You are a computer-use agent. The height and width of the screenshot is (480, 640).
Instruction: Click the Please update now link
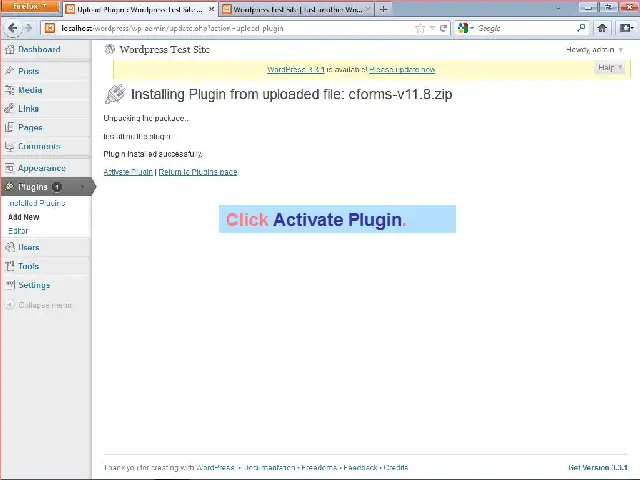pos(402,70)
